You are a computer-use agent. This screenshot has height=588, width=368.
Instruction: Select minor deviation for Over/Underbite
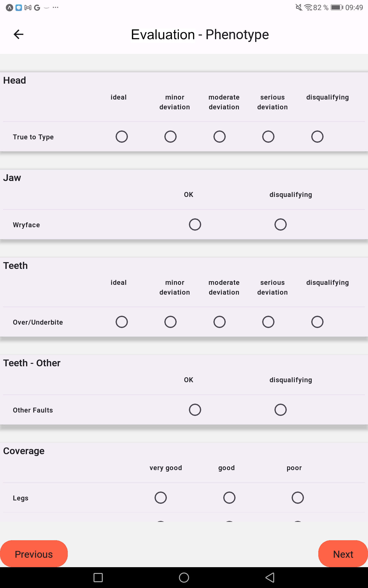[171, 322]
